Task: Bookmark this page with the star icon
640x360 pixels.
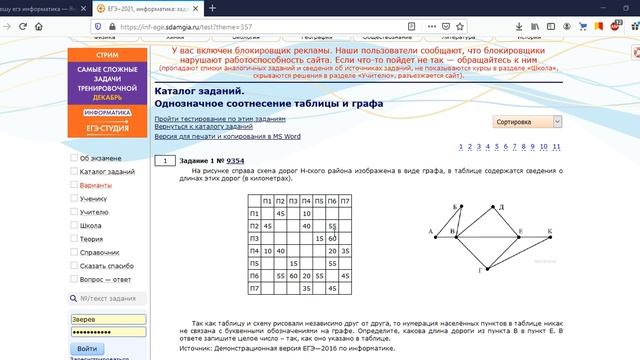Action: (x=460, y=27)
